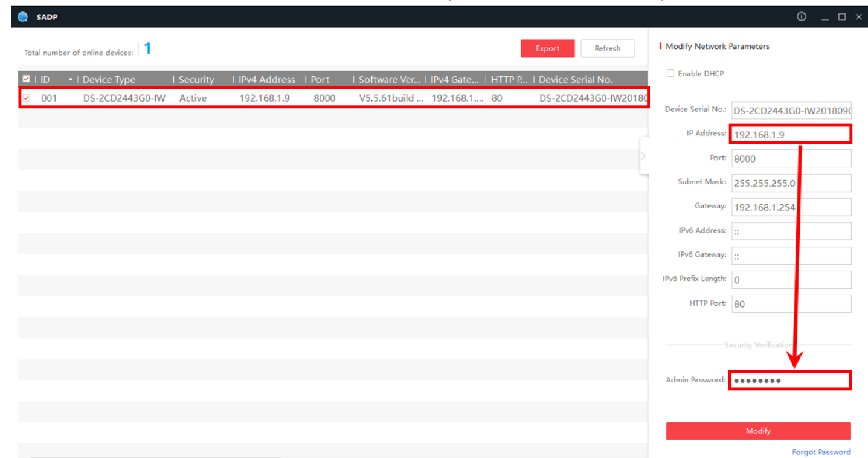The image size is (868, 458).
Task: Click device type cell "DS-2CD2443G0-IW"
Action: coord(124,98)
